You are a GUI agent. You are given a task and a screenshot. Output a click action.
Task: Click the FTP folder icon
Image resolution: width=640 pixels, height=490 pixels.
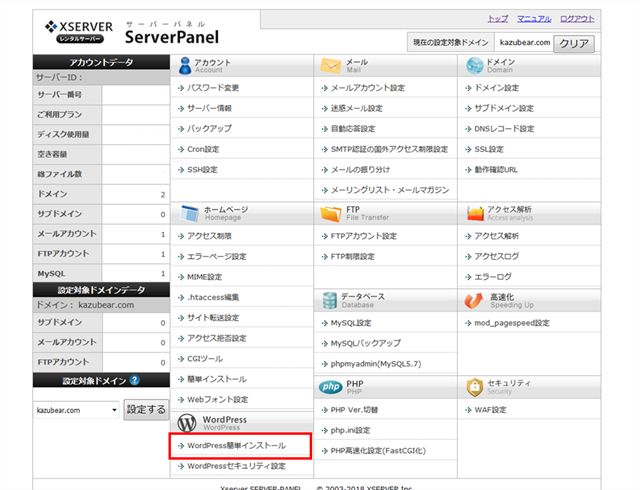[331, 213]
